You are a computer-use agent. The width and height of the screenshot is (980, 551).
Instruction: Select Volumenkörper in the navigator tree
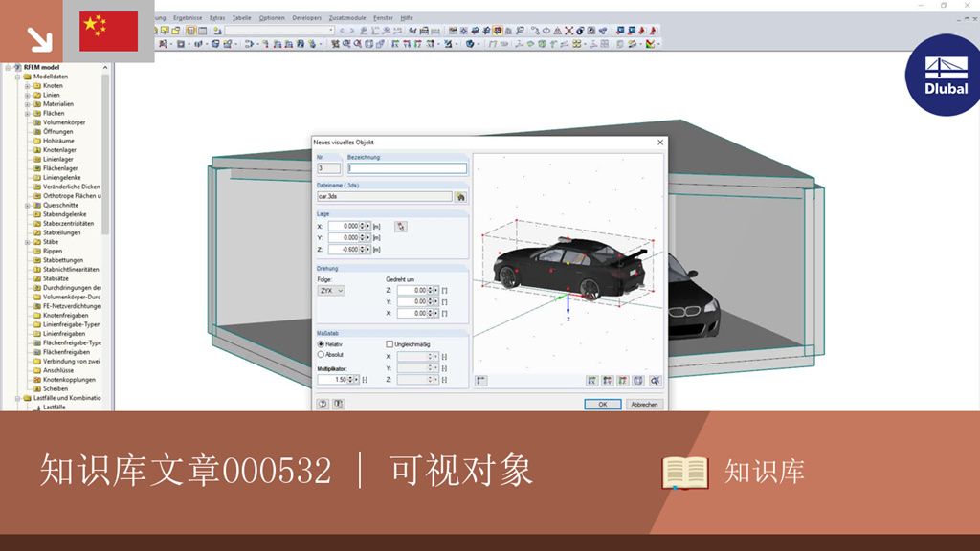pyautogui.click(x=64, y=122)
